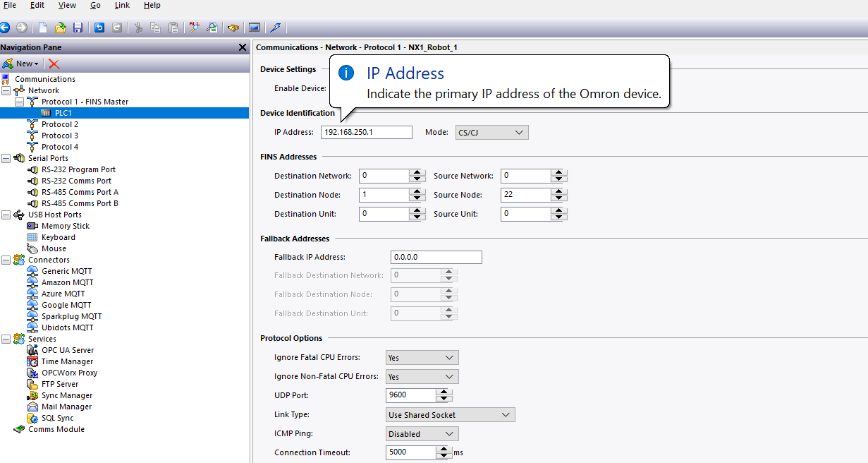Click the Find All magnifier icon
Screen dimensions: 868x463
[195, 28]
